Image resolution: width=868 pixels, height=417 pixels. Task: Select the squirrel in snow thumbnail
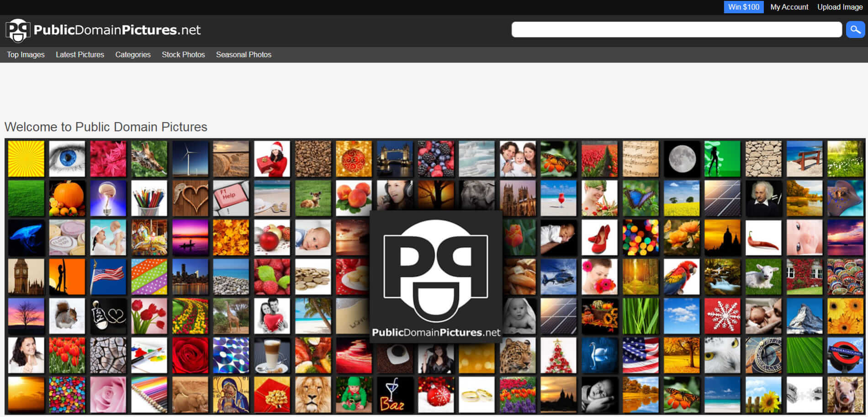pyautogui.click(x=67, y=316)
